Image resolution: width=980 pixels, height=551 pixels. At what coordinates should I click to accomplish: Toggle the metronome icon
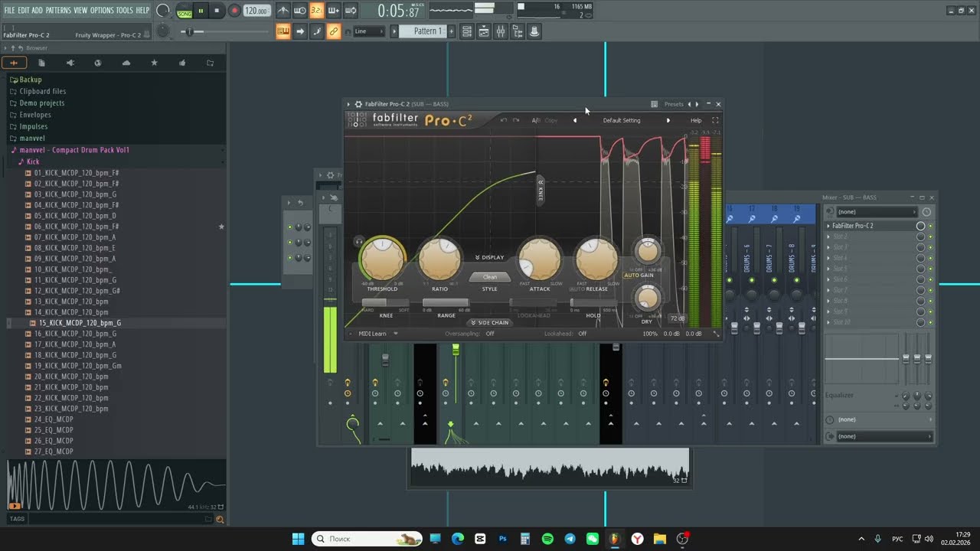(x=283, y=11)
